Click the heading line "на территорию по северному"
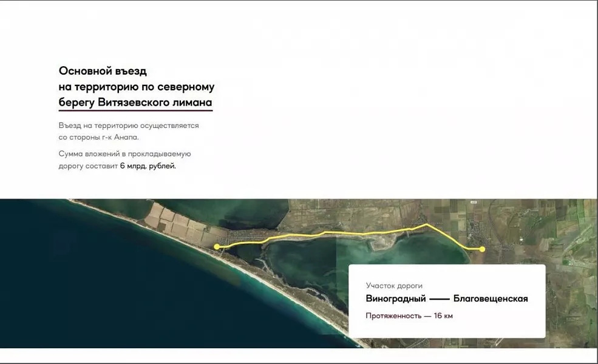This screenshot has width=598, height=364. 136,87
